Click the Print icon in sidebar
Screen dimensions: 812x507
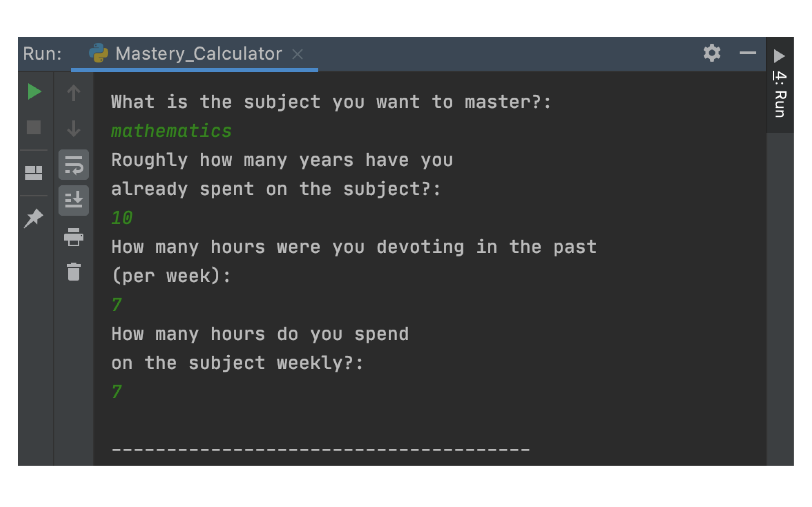(x=74, y=238)
